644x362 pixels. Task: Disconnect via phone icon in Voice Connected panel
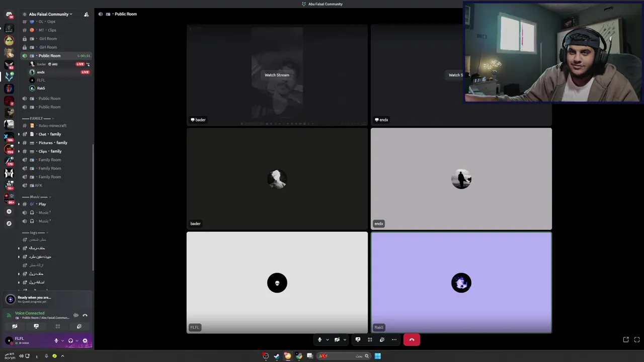85,315
